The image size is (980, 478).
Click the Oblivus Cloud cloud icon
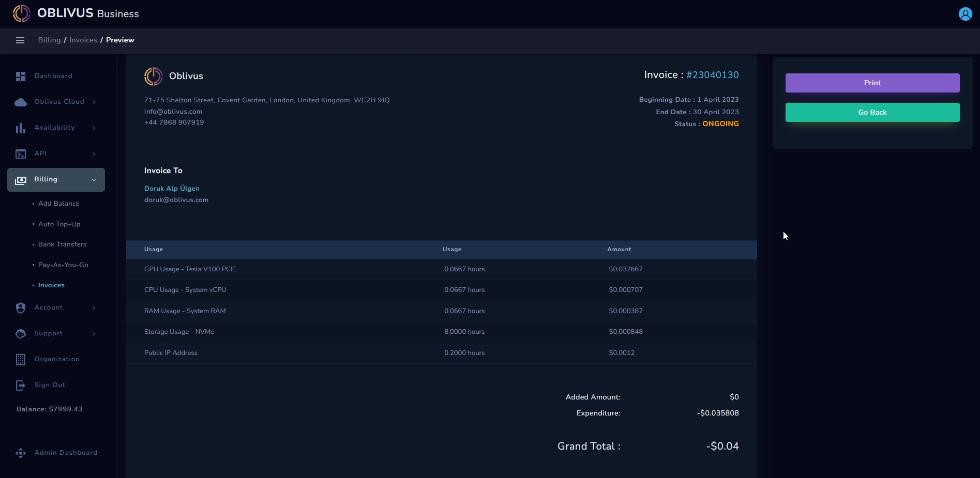21,102
